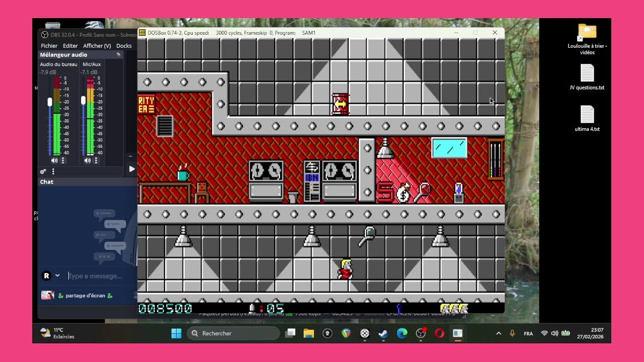This screenshot has height=362, width=644.
Task: Open the Docks menu in OBS
Action: (124, 46)
